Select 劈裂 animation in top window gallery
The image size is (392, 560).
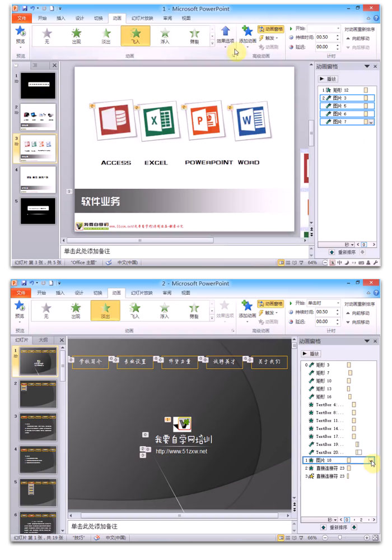pyautogui.click(x=194, y=35)
